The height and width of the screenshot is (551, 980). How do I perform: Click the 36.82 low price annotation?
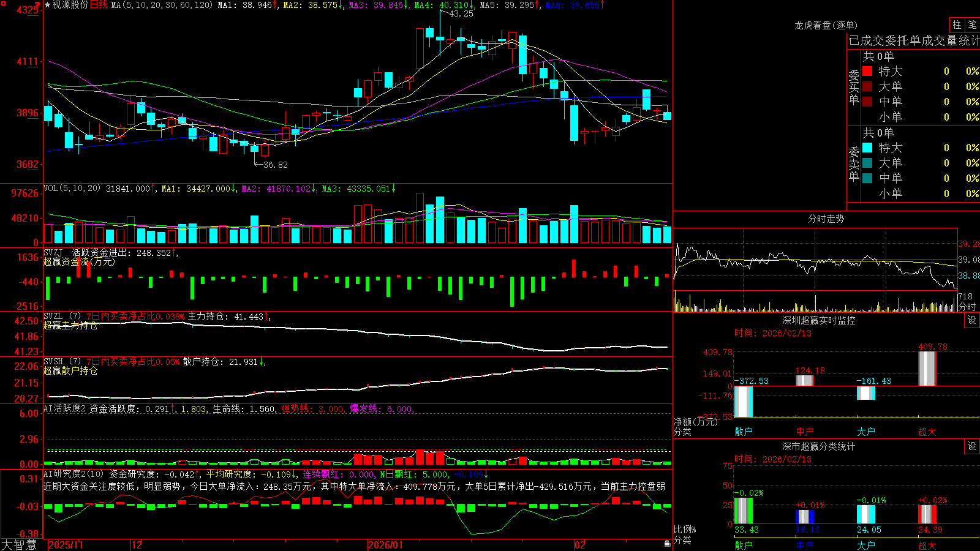point(275,165)
